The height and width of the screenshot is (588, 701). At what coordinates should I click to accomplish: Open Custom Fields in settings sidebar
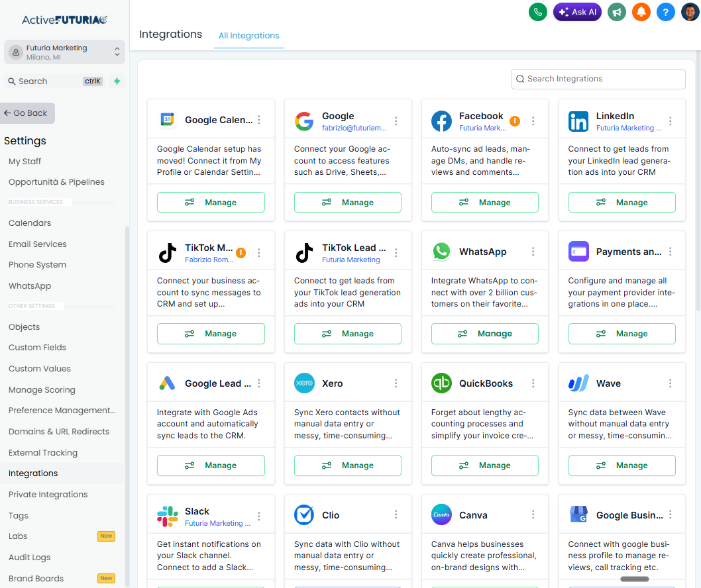[x=37, y=348]
